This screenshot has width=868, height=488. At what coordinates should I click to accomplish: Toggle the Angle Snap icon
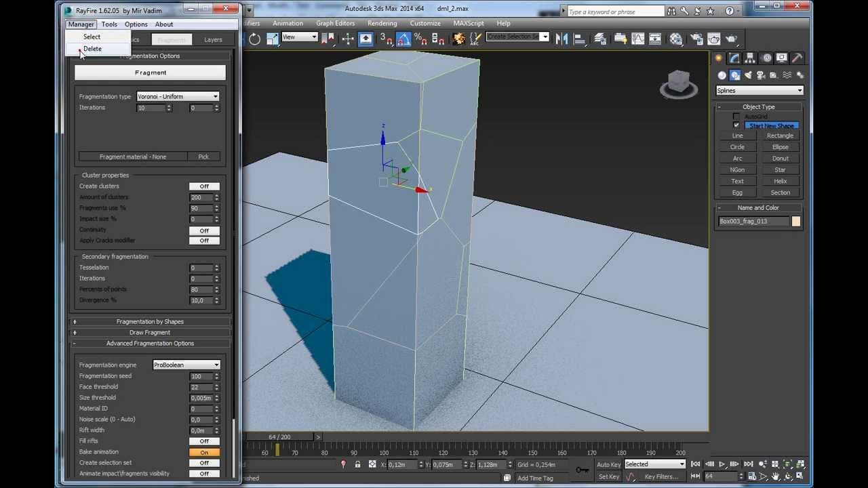(403, 39)
